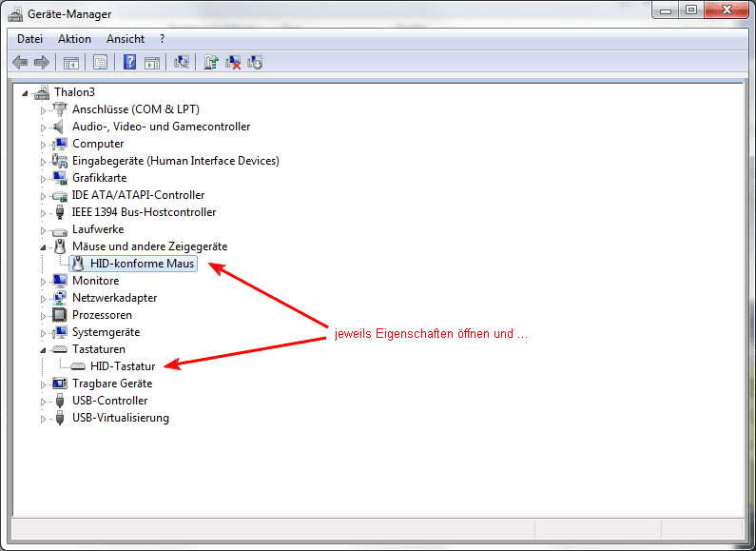Click the Thalon3 computer icon
756x551 pixels.
tap(42, 92)
